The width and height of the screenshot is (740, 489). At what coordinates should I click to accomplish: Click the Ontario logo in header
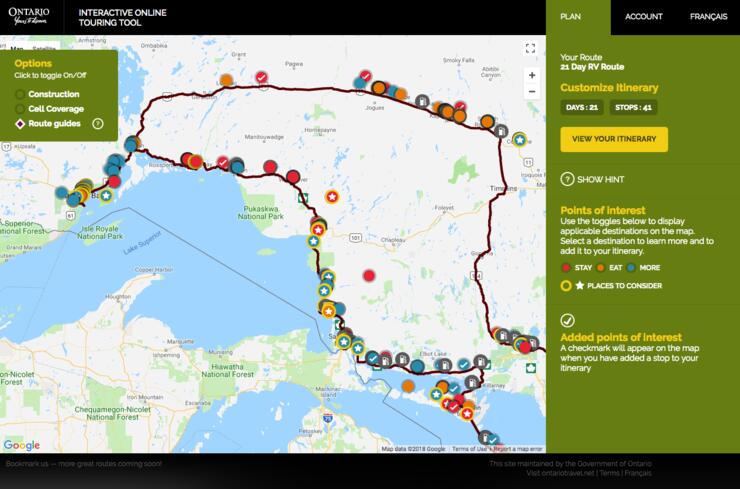tap(30, 17)
